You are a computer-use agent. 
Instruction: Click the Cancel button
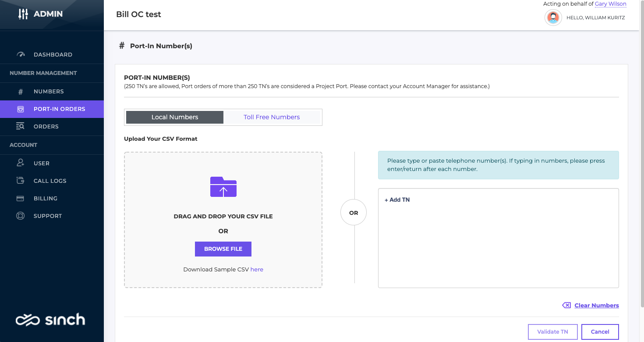coord(600,331)
